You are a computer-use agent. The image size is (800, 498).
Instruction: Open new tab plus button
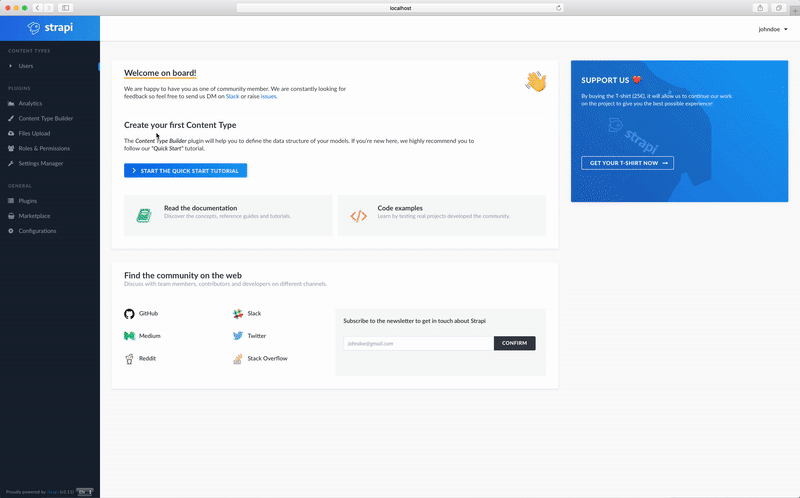pos(795,10)
